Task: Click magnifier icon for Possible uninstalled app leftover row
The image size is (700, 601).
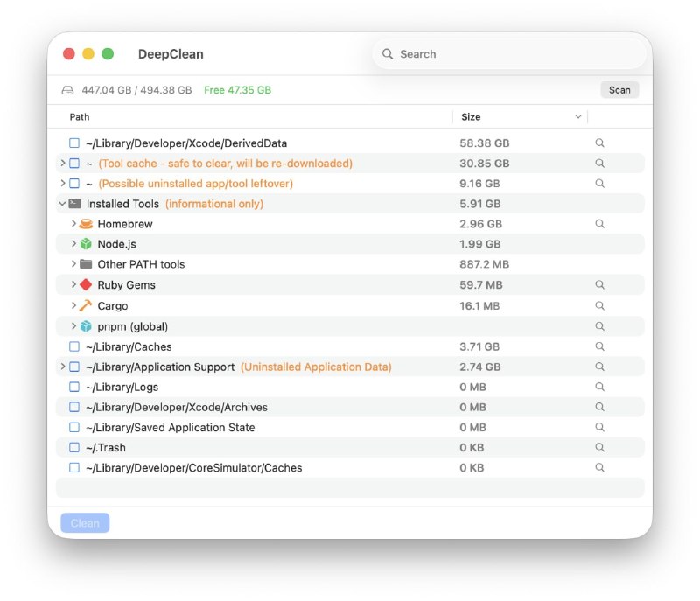Action: pos(599,184)
